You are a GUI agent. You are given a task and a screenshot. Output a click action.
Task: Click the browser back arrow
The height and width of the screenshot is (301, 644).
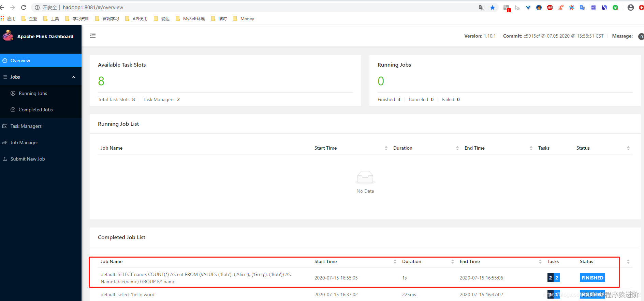[2, 7]
